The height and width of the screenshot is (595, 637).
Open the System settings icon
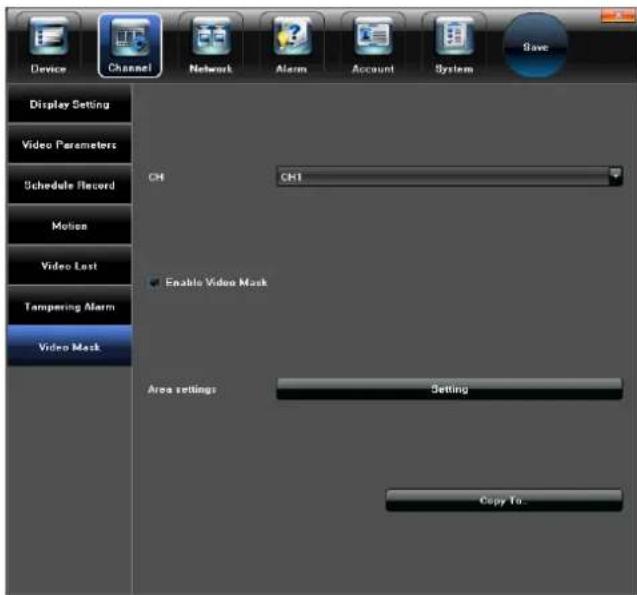pyautogui.click(x=454, y=45)
